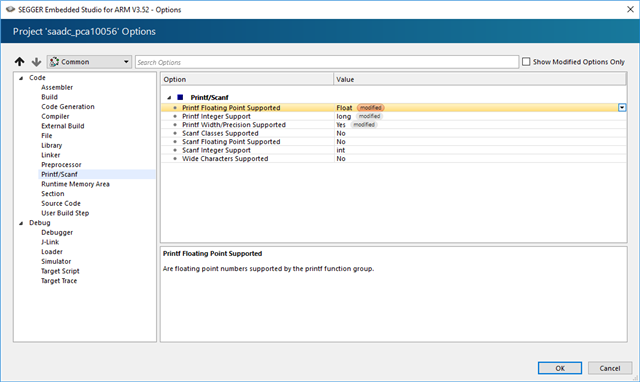This screenshot has height=382, width=640.
Task: Open Target Script options
Action: [60, 271]
